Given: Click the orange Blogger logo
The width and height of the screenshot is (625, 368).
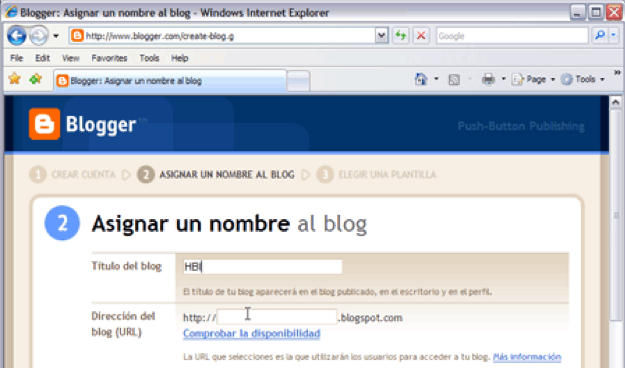Looking at the screenshot, I should click(44, 124).
